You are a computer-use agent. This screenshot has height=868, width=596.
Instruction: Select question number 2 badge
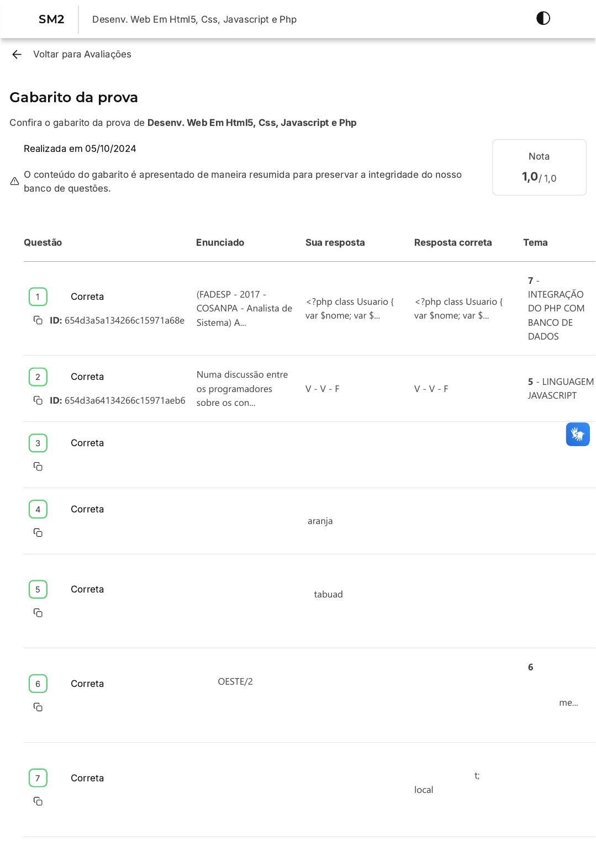pos(38,377)
